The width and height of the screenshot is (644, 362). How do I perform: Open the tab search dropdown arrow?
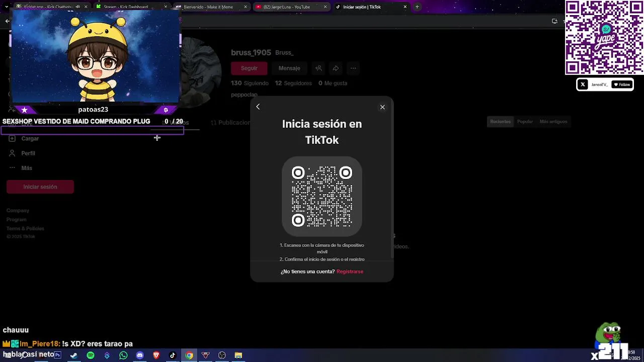pos(7,7)
